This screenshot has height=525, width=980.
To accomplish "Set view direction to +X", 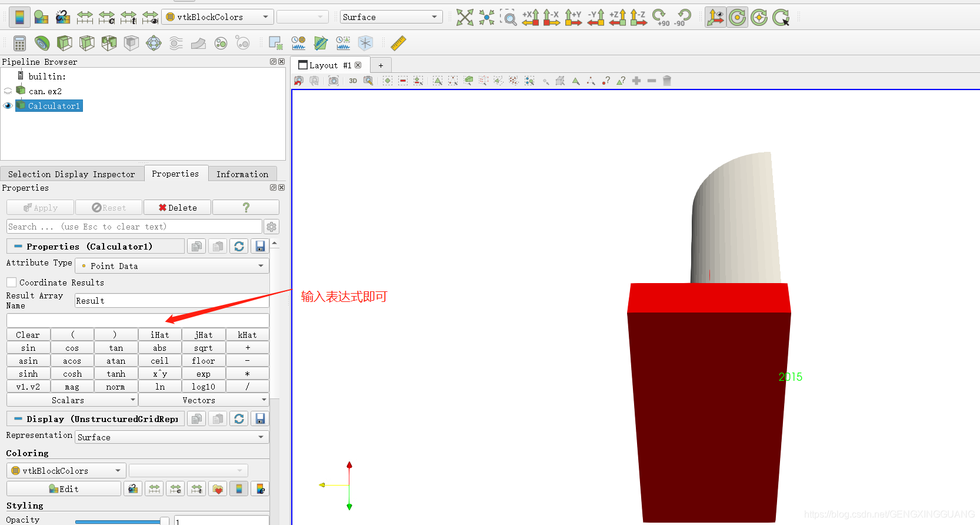I will [x=530, y=17].
